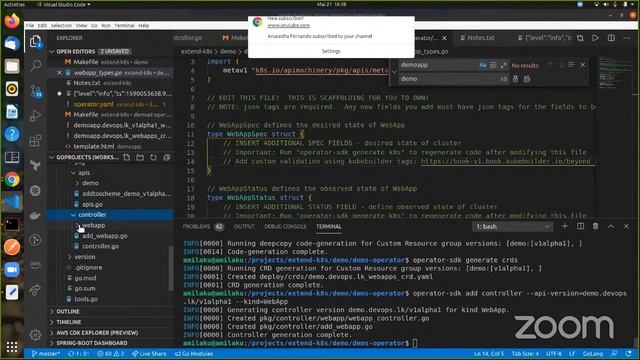Expand the demo folder under apis
Image resolution: width=640 pixels, height=360 pixels.
(78, 183)
